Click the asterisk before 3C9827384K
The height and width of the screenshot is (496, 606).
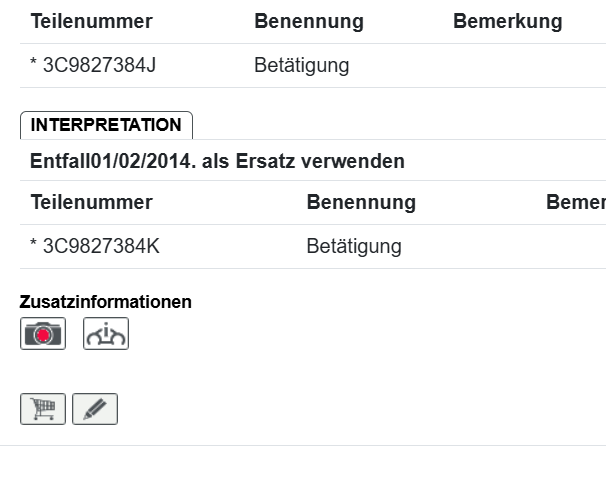[x=34, y=246]
